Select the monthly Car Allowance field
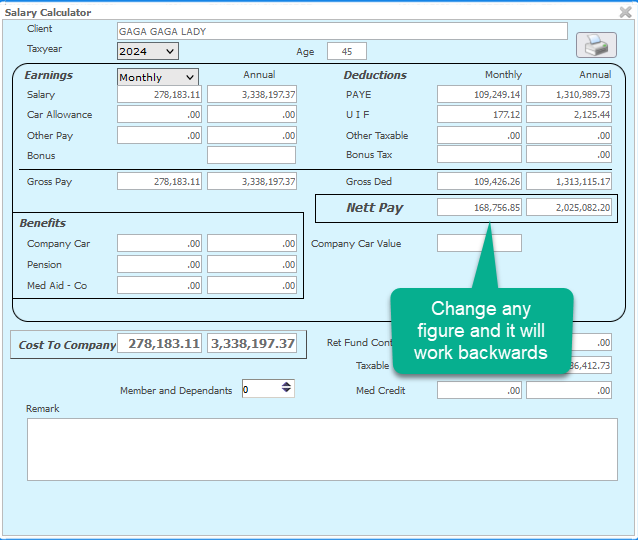638x540 pixels. coord(159,115)
